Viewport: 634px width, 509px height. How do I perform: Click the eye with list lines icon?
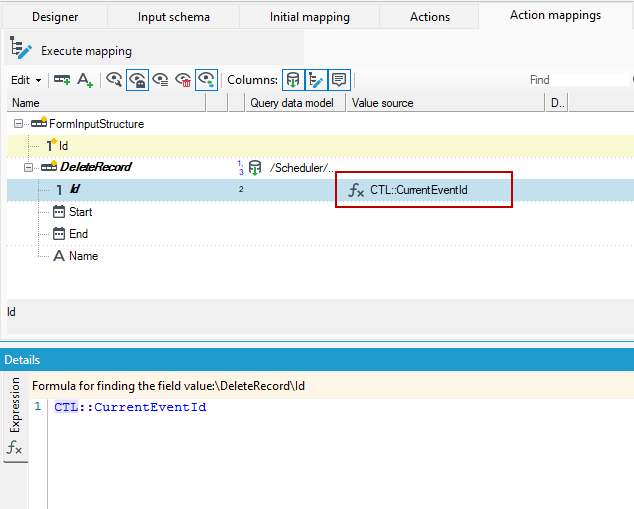161,80
